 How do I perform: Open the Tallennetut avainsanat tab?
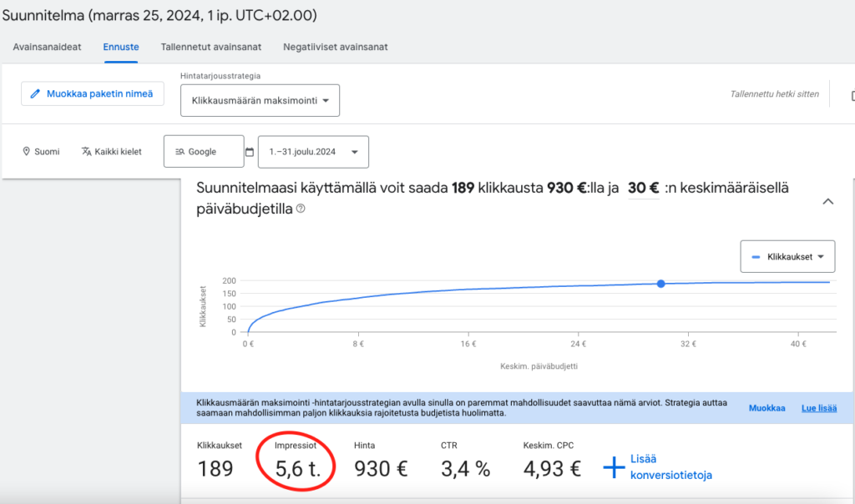[212, 48]
